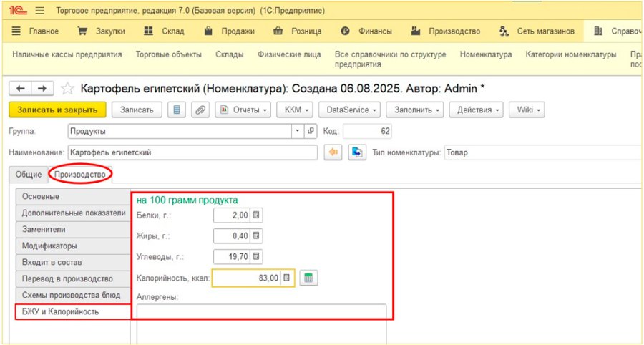
Task: Click the Записать и закрыть button
Action: [57, 110]
